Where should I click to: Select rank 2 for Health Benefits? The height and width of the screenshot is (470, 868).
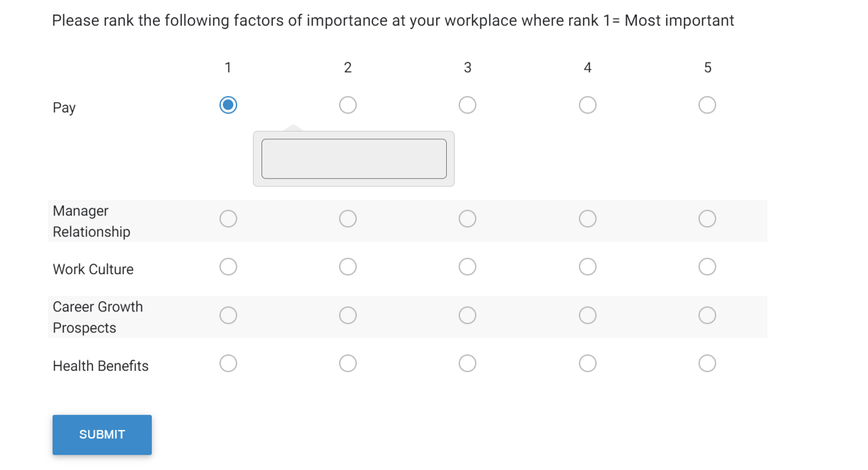[348, 363]
